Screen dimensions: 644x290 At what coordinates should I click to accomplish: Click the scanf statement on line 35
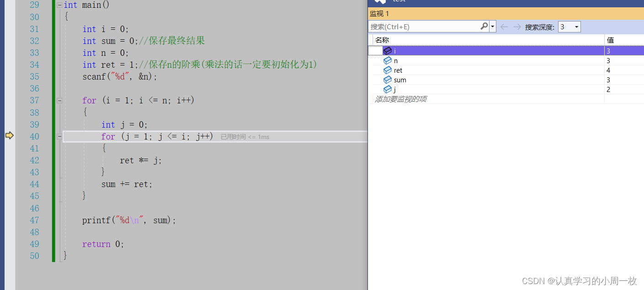120,76
